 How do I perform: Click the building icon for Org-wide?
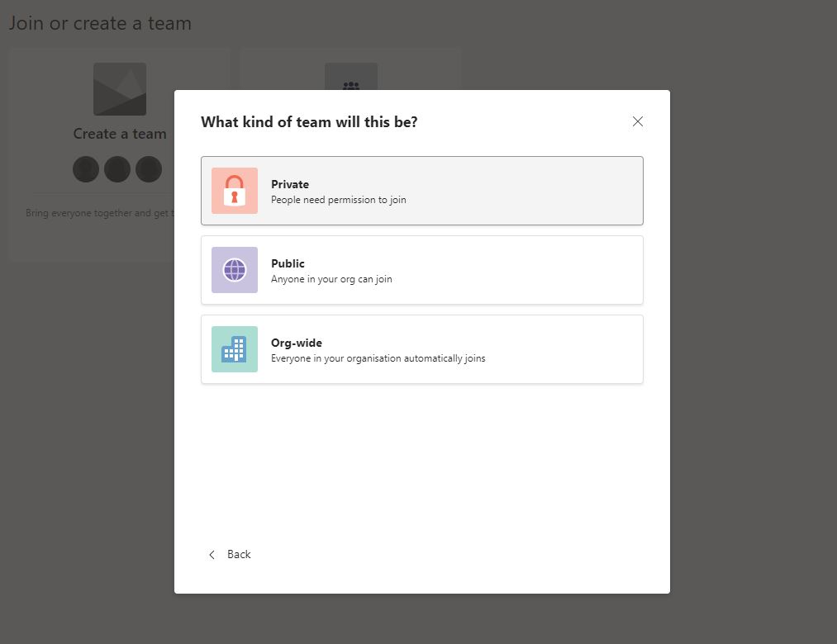click(235, 348)
